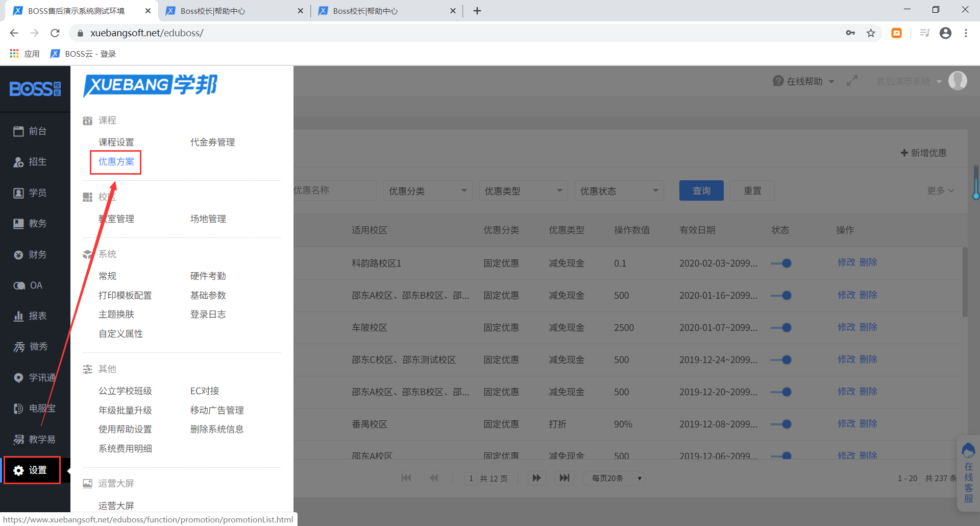Open 优惠类型 dropdown
The width and height of the screenshot is (980, 526).
point(523,191)
